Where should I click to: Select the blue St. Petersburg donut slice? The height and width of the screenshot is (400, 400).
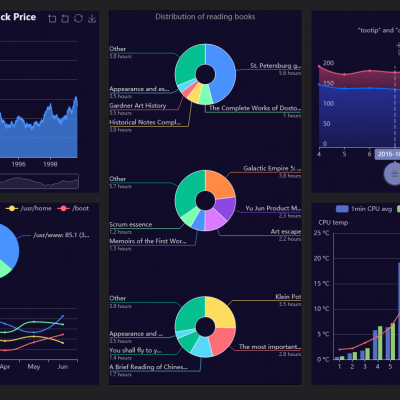(x=225, y=72)
